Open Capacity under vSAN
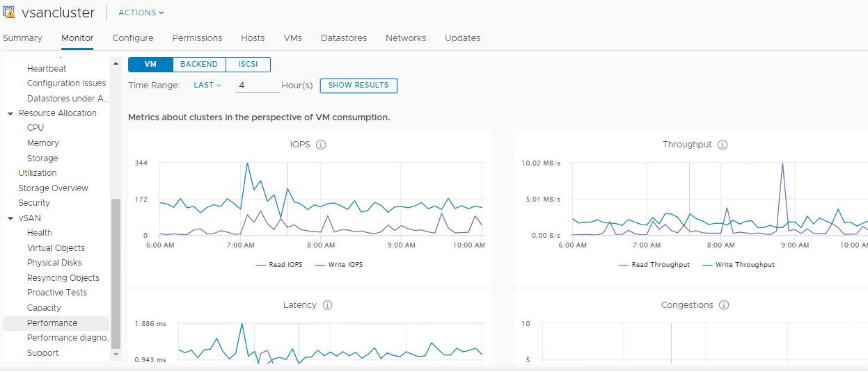 (x=44, y=308)
